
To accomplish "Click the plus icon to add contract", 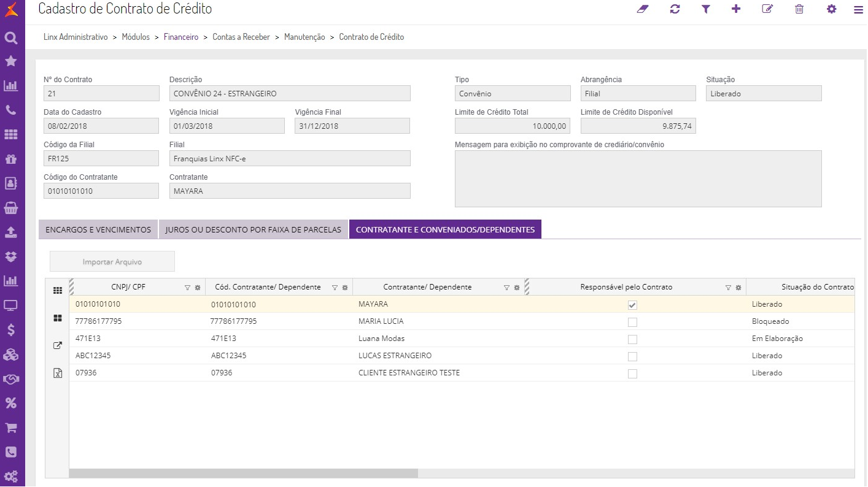I will click(736, 9).
